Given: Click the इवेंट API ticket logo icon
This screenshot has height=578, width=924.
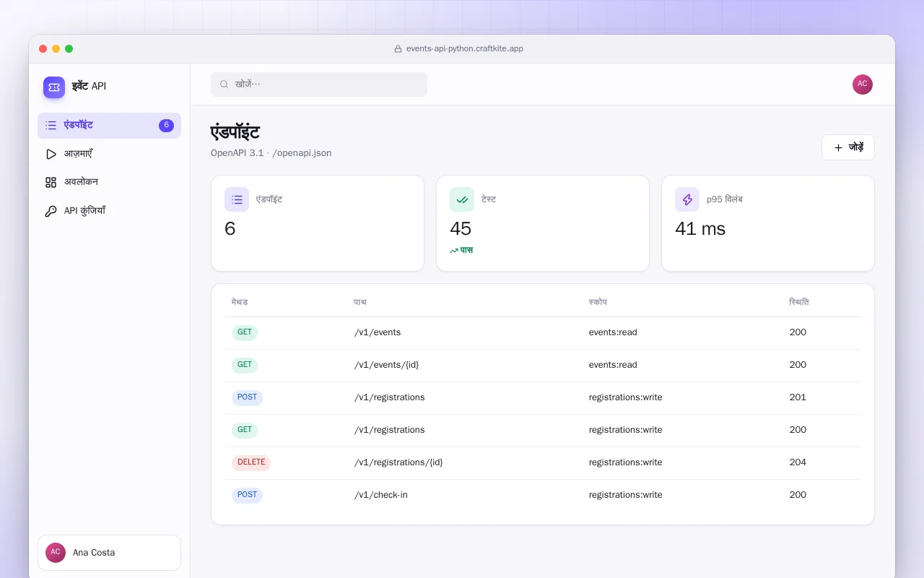Looking at the screenshot, I should point(54,87).
